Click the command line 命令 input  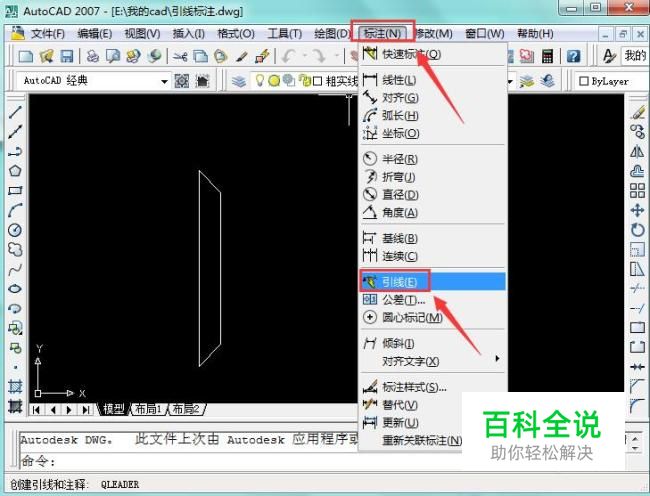pyautogui.click(x=189, y=461)
